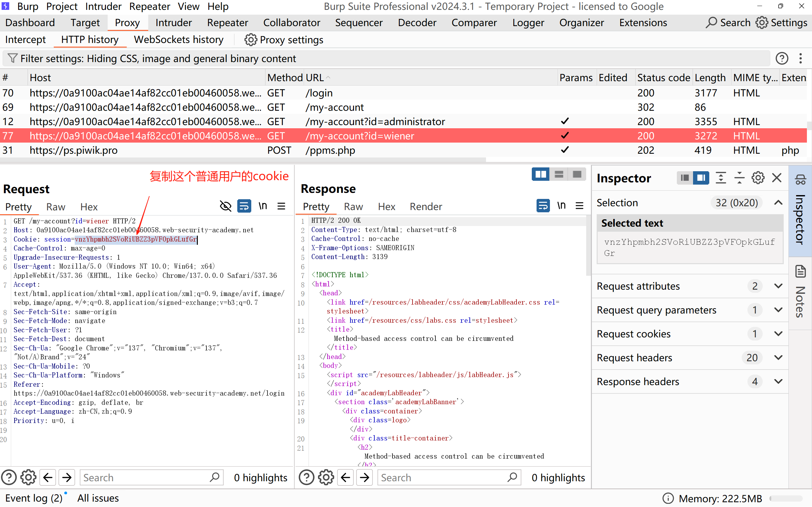The width and height of the screenshot is (812, 507).
Task: Click the Filter settings funnel icon
Action: 12,58
